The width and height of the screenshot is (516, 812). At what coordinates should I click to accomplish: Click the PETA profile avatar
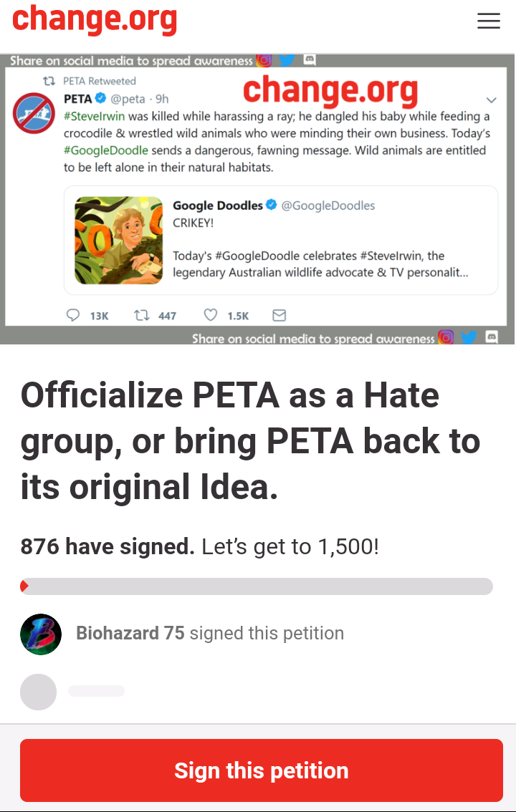pos(34,113)
